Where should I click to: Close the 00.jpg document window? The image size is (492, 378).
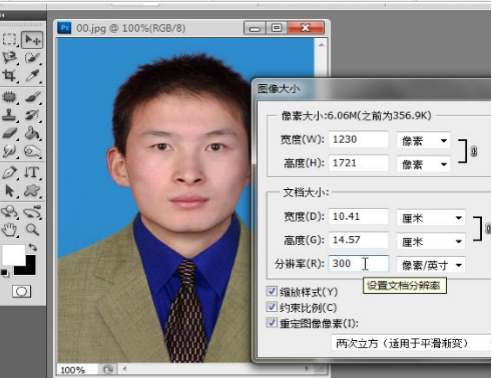pyautogui.click(x=306, y=28)
